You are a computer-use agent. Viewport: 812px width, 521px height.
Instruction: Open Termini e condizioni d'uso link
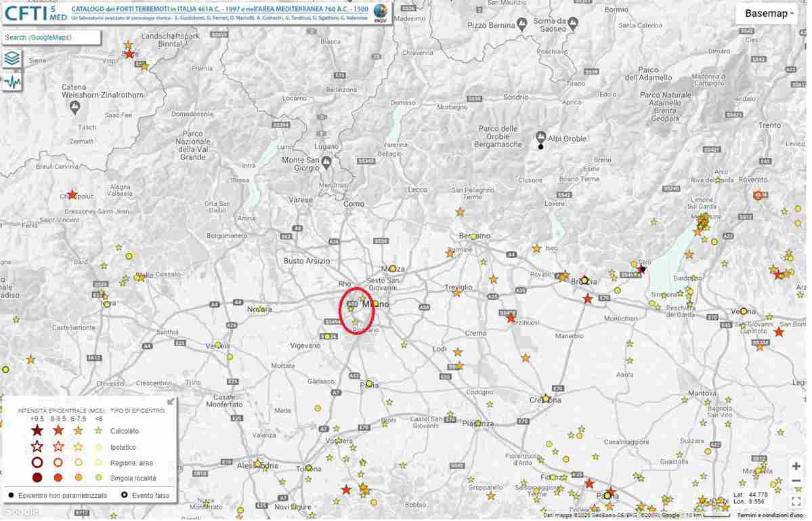click(x=771, y=516)
